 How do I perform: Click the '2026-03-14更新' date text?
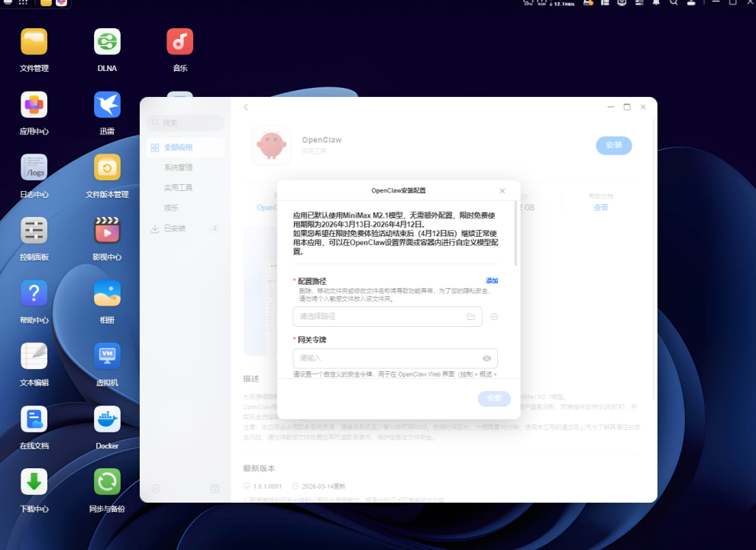click(324, 487)
